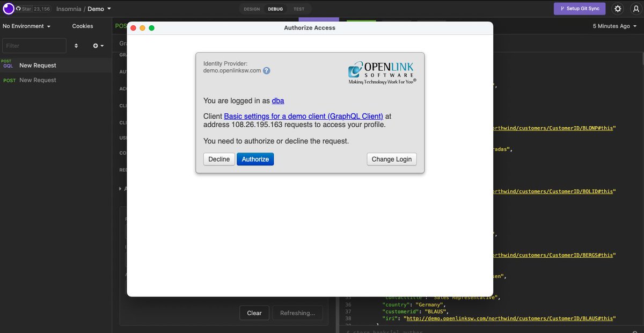The image size is (644, 333).
Task: Switch to the Design tab
Action: click(x=252, y=9)
